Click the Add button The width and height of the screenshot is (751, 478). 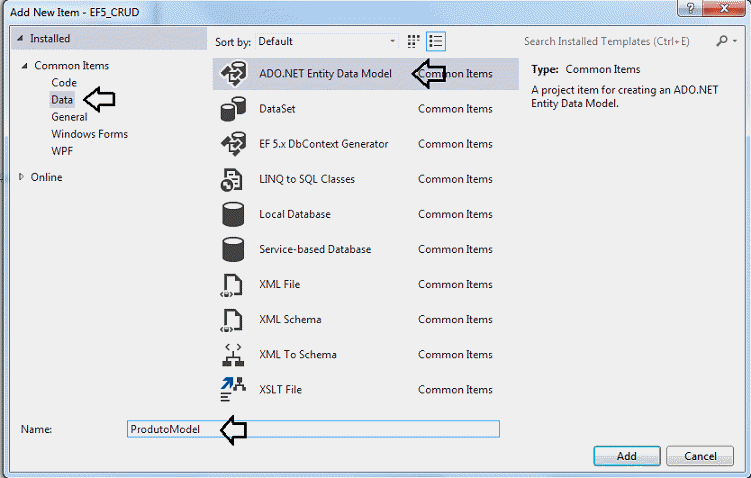point(627,456)
